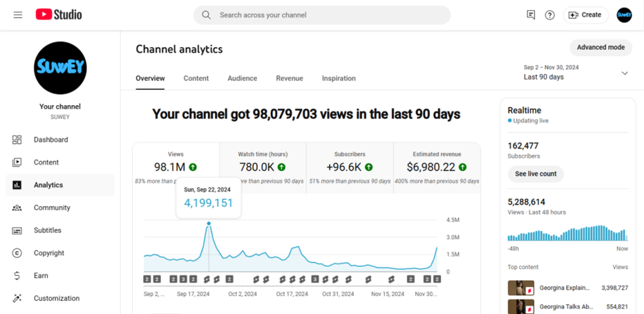This screenshot has width=644, height=314.
Task: Focus the 'Search across your channel' field
Action: coord(322,15)
